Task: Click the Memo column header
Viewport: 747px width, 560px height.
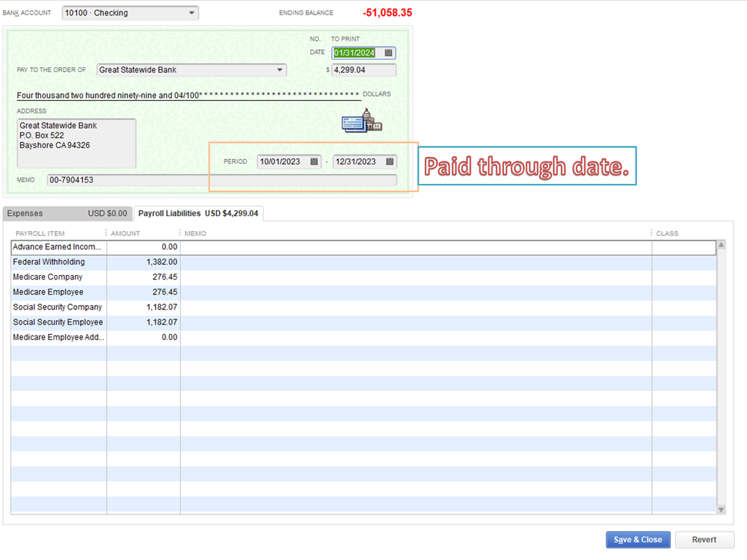Action: click(x=195, y=233)
